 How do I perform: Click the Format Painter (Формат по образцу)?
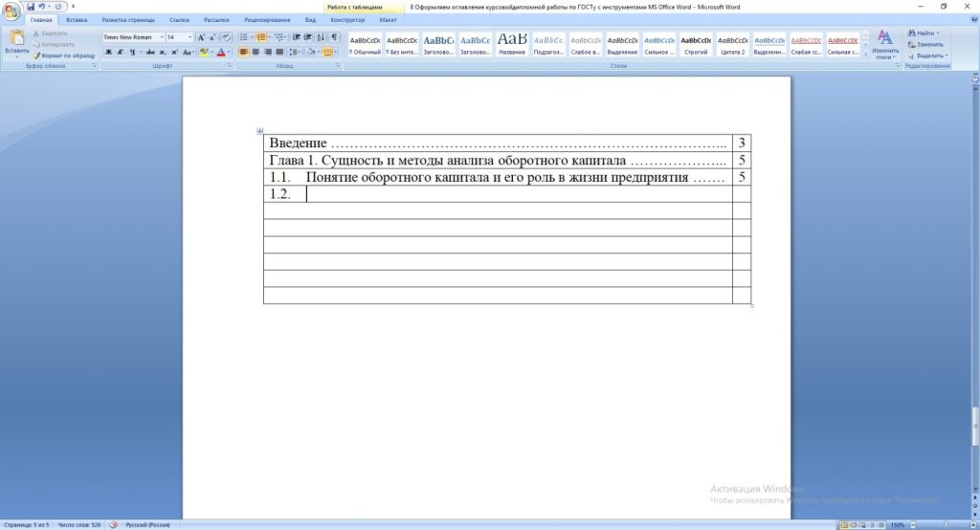click(63, 55)
